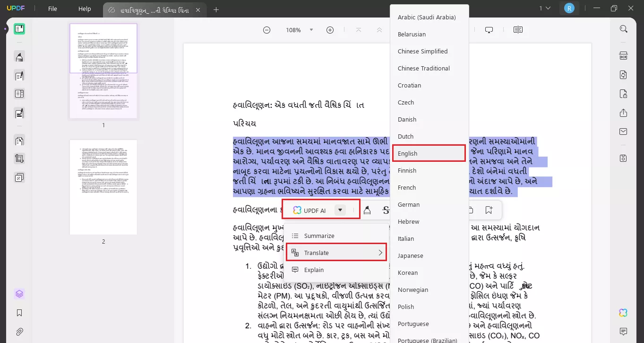Apply strikethrough from floating toolbar
The height and width of the screenshot is (343, 644).
pos(386,210)
